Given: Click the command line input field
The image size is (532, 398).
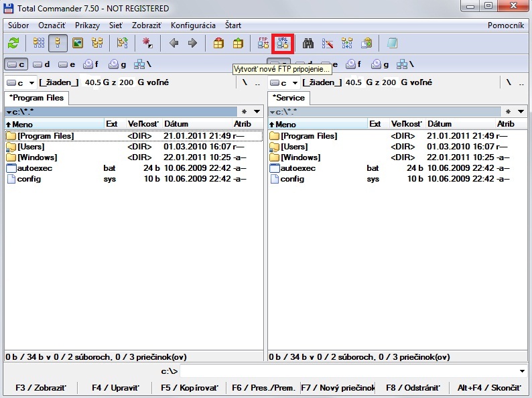Looking at the screenshot, I should click(349, 371).
